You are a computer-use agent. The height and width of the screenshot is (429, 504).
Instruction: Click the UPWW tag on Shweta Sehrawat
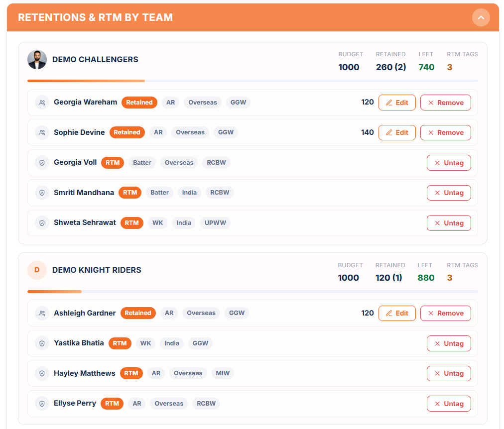(215, 223)
